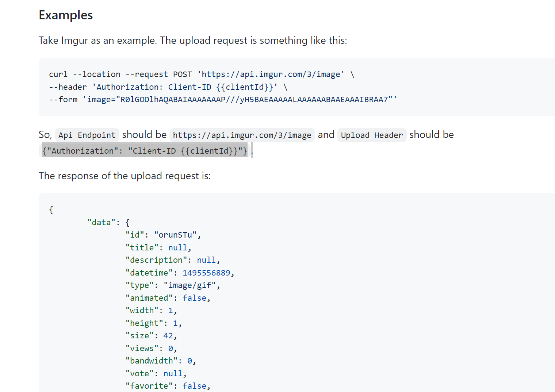The height and width of the screenshot is (392, 555).
Task: Click the POST keyword in the curl command
Action: pos(183,74)
